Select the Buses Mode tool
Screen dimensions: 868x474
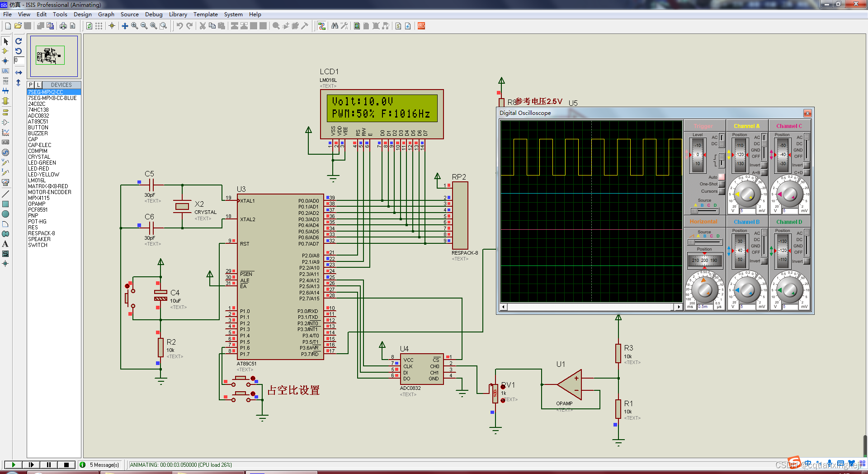[x=5, y=91]
